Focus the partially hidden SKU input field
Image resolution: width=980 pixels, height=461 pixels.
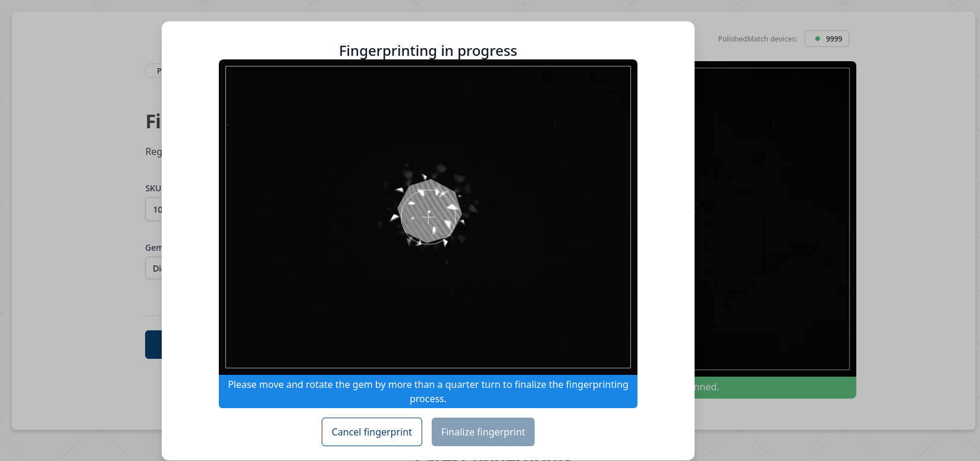(x=154, y=210)
